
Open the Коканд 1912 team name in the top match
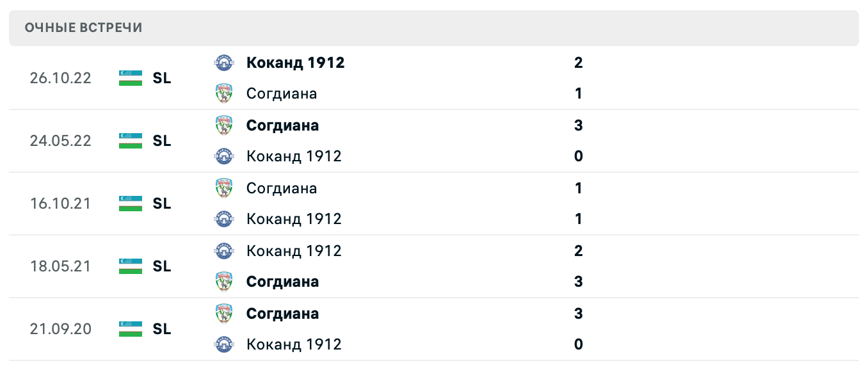point(295,62)
